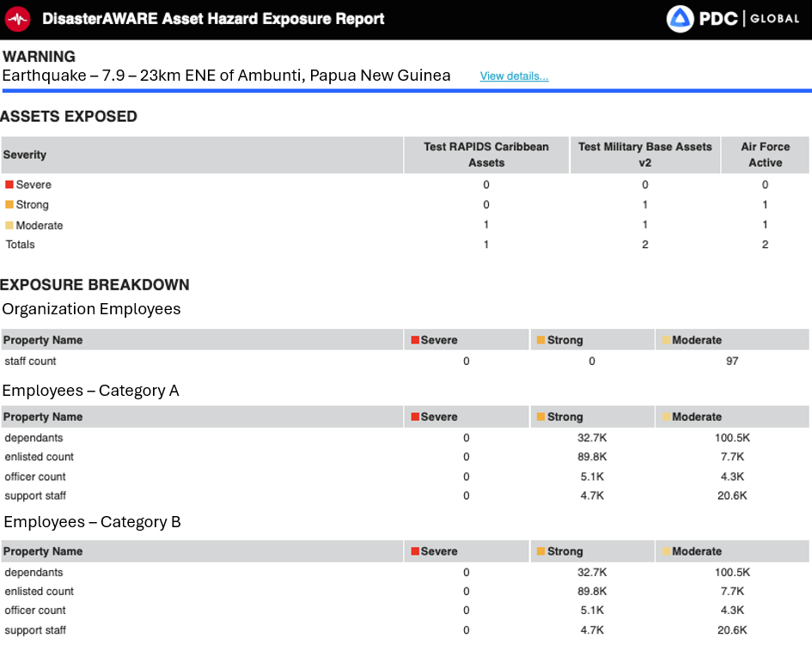Select the Test Military Base Assets v2 header
812x650 pixels.
pyautogui.click(x=644, y=155)
